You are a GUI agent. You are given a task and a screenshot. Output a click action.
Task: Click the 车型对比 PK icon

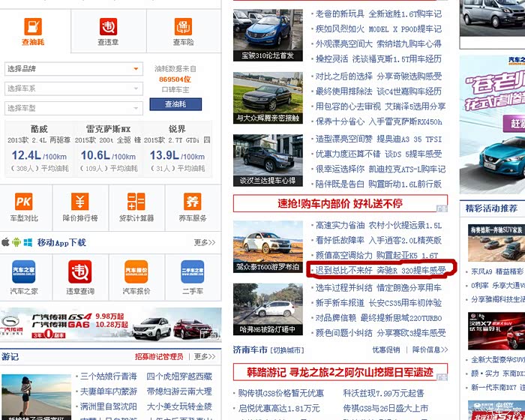24,202
